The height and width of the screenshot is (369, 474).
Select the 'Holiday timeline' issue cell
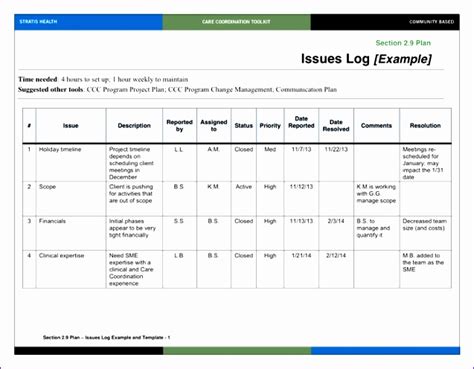[x=71, y=163]
